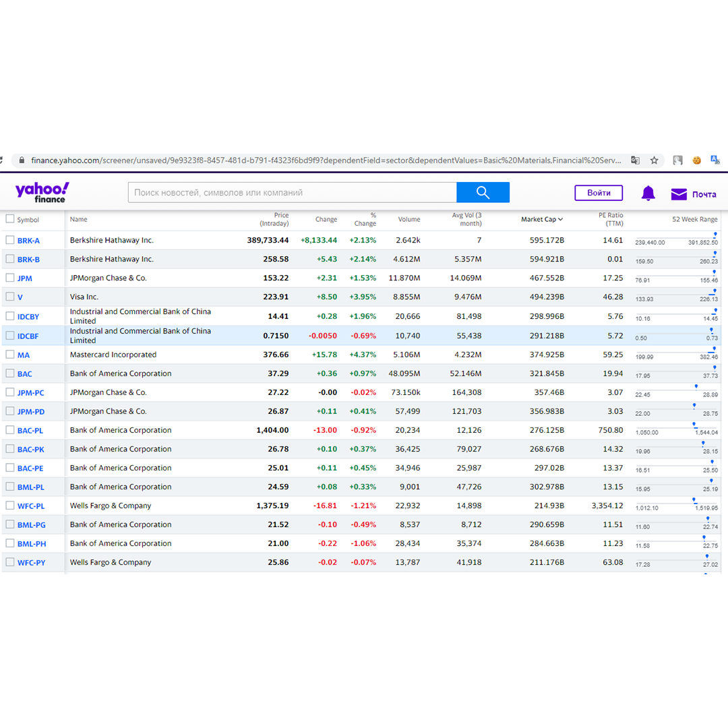Image resolution: width=728 pixels, height=728 pixels.
Task: Sort by Symbol column header
Action: pyautogui.click(x=28, y=220)
